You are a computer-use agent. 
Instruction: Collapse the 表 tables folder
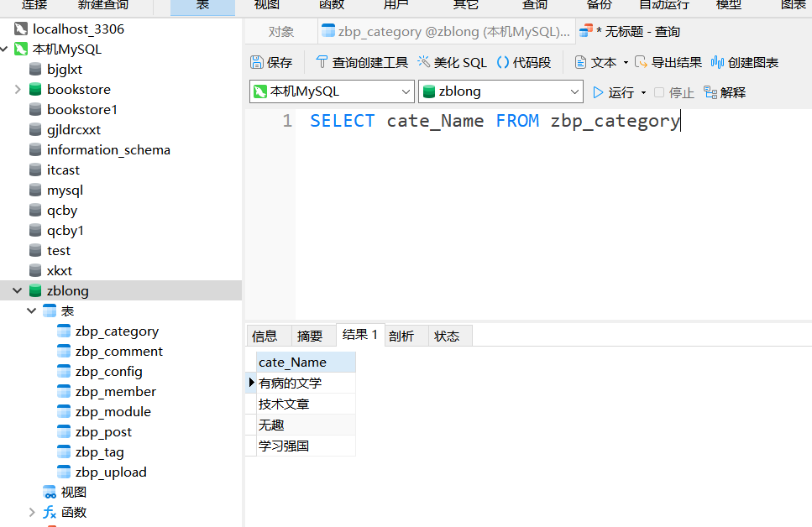tap(32, 310)
